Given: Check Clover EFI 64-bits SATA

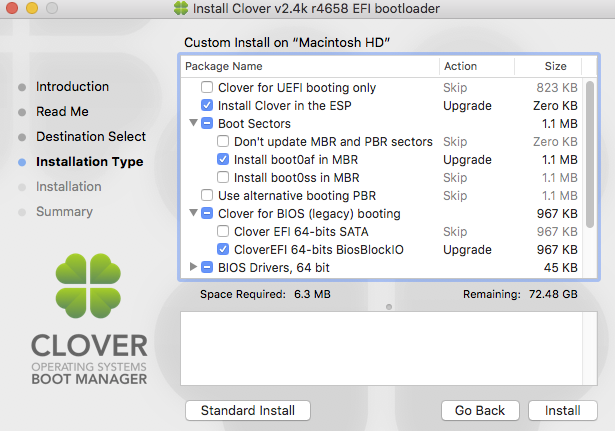Looking at the screenshot, I should pyautogui.click(x=223, y=231).
